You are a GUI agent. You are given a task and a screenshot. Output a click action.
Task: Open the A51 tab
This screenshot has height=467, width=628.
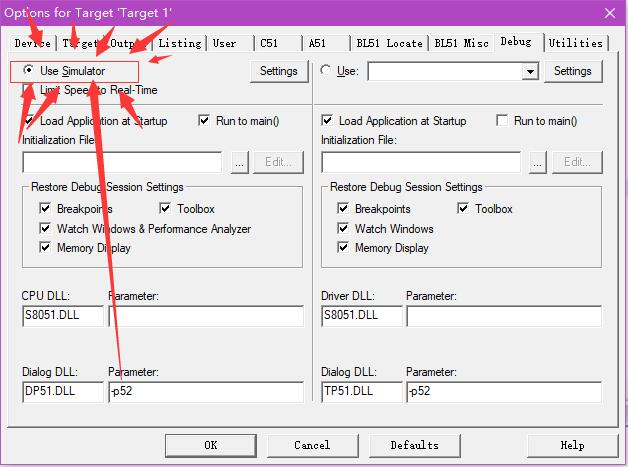click(x=326, y=43)
